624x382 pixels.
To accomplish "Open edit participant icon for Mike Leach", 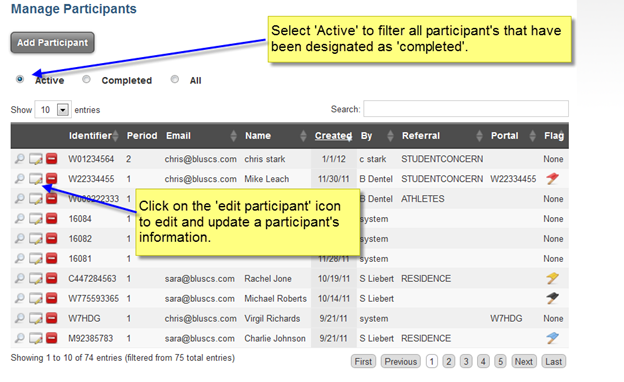I will pos(36,179).
